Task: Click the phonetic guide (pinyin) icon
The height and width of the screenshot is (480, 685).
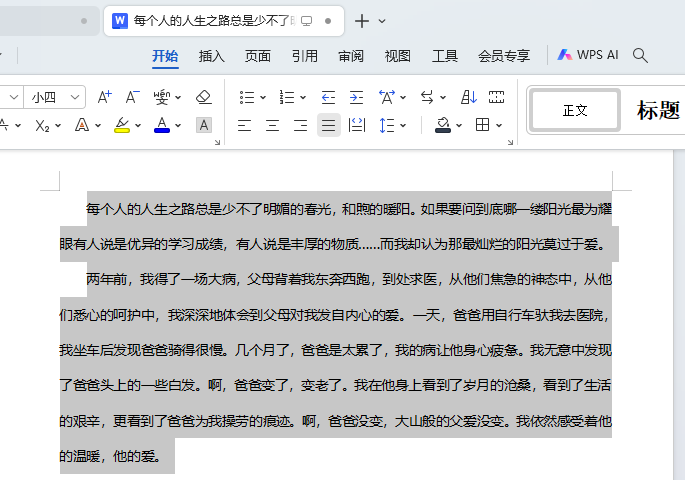Action: click(x=162, y=97)
